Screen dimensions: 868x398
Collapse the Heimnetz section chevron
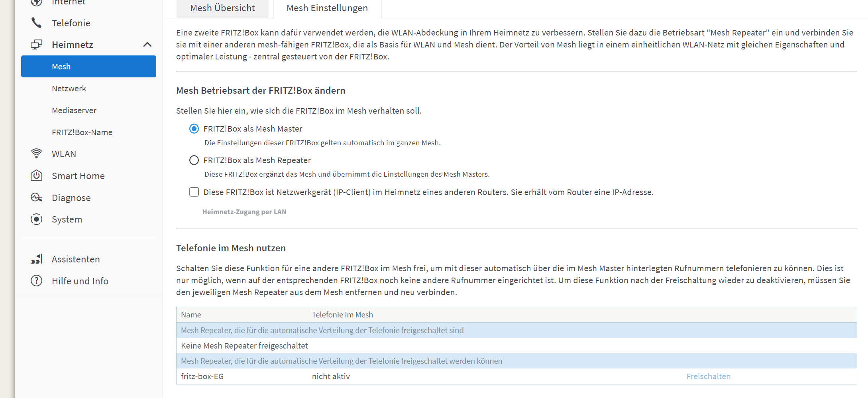click(148, 44)
